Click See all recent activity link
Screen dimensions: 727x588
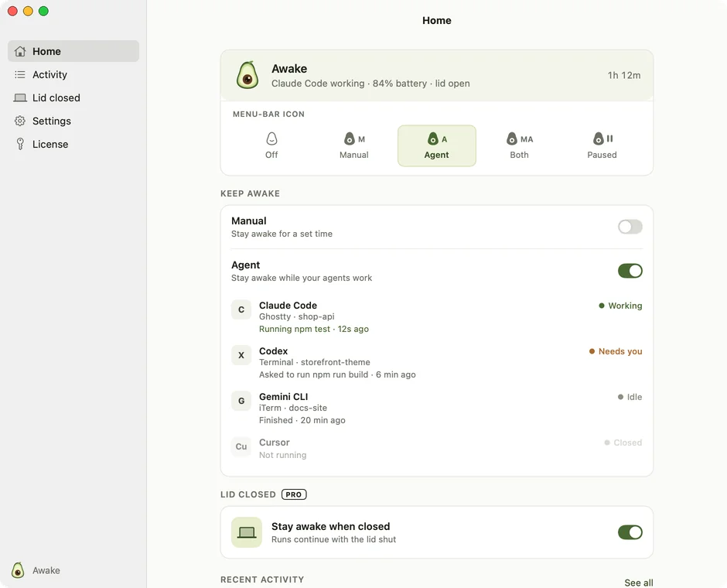(x=638, y=583)
